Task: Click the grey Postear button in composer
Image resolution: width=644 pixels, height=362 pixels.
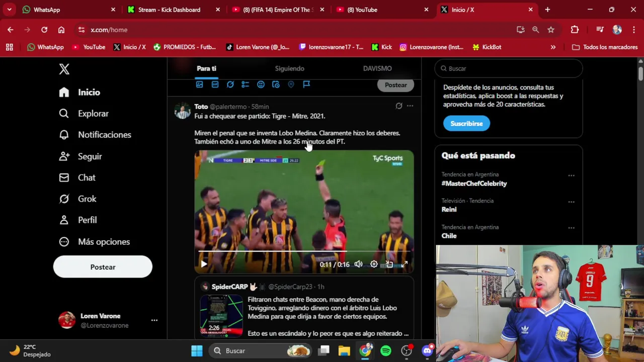Action: point(396,85)
